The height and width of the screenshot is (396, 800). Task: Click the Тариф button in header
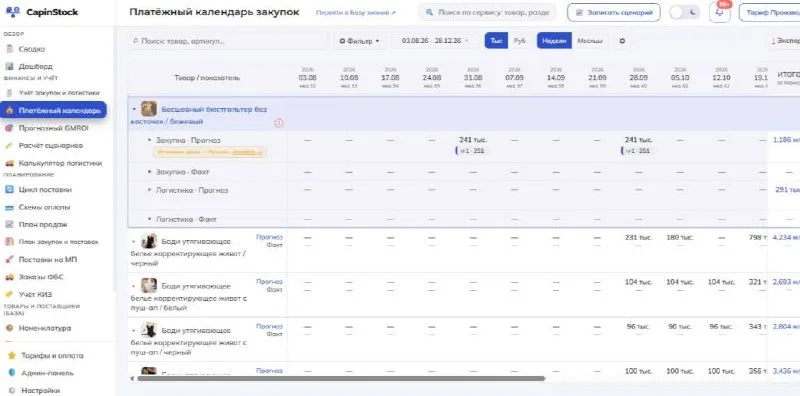(770, 12)
